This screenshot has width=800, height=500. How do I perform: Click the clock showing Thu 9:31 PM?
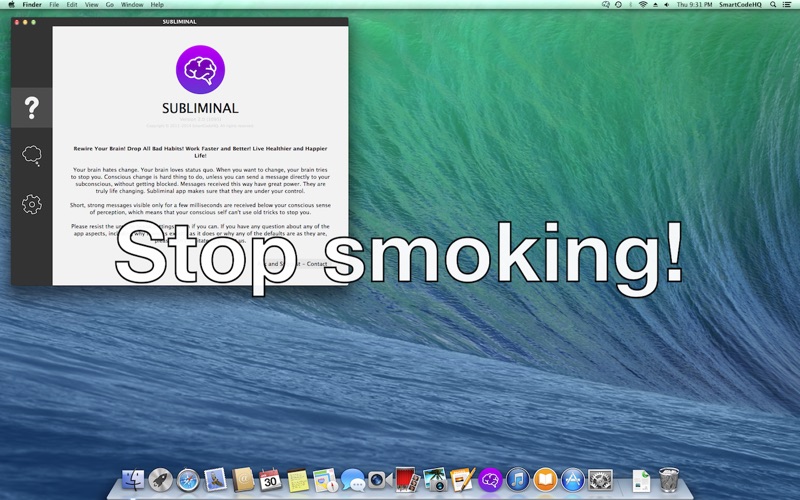(x=697, y=5)
